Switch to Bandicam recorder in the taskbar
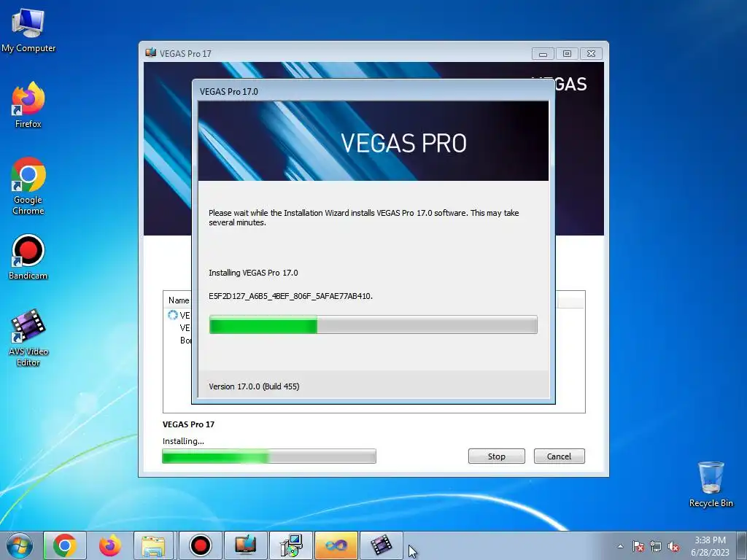This screenshot has height=560, width=747. (x=200, y=545)
